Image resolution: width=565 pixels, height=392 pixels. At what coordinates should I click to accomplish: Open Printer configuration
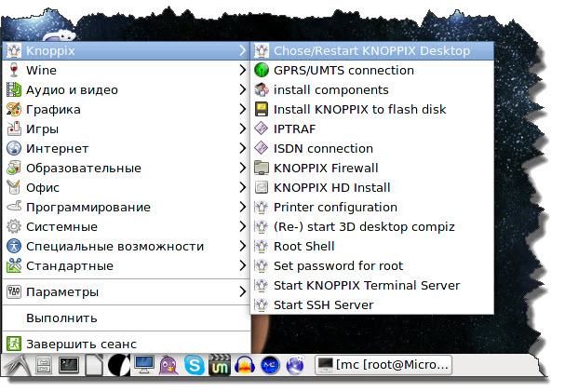[372, 207]
